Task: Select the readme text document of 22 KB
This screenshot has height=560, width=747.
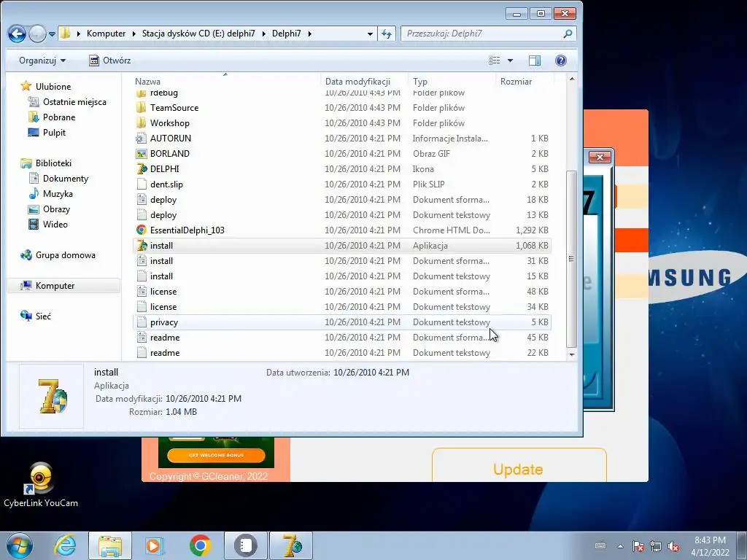Action: click(x=342, y=353)
